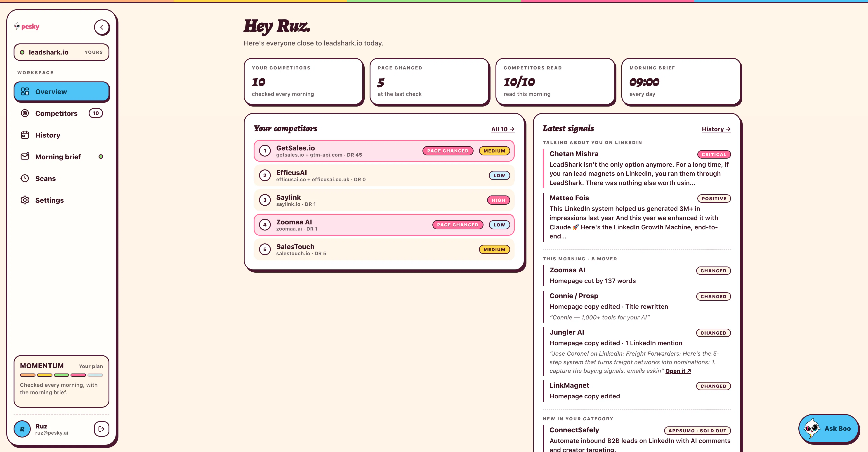868x452 pixels.
Task: Open the Overview workspace page
Action: coord(61,91)
